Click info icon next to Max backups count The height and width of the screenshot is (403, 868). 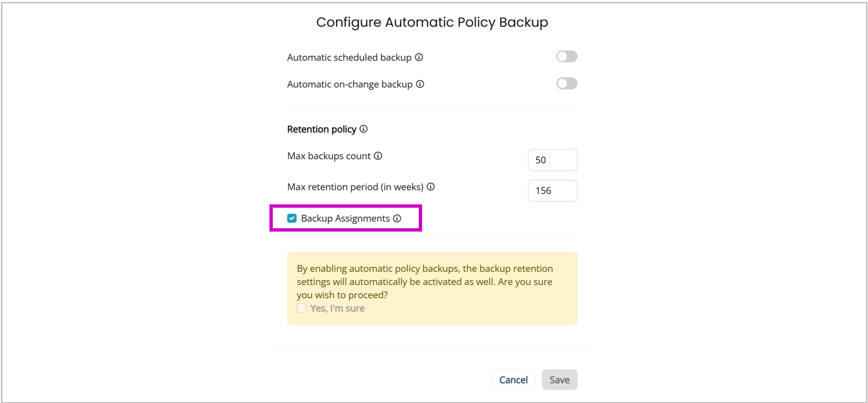click(378, 156)
